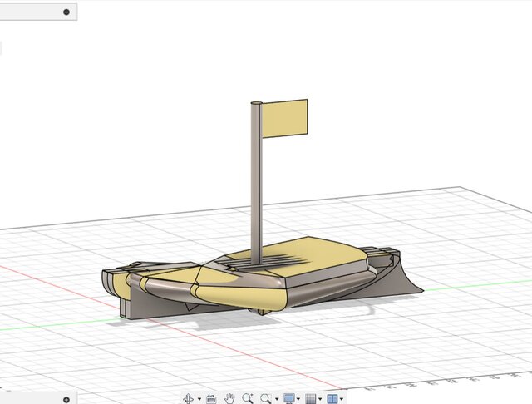Viewport: 532px width, 404px height.
Task: Click the Look At icon
Action: [x=211, y=399]
